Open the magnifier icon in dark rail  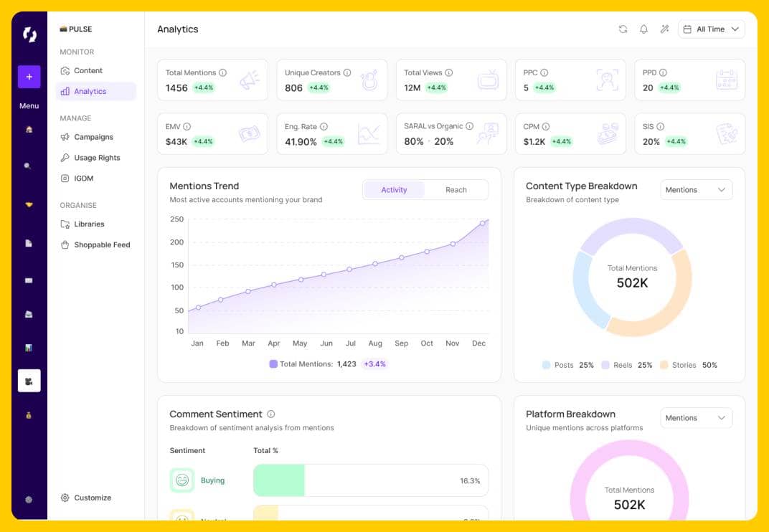28,166
